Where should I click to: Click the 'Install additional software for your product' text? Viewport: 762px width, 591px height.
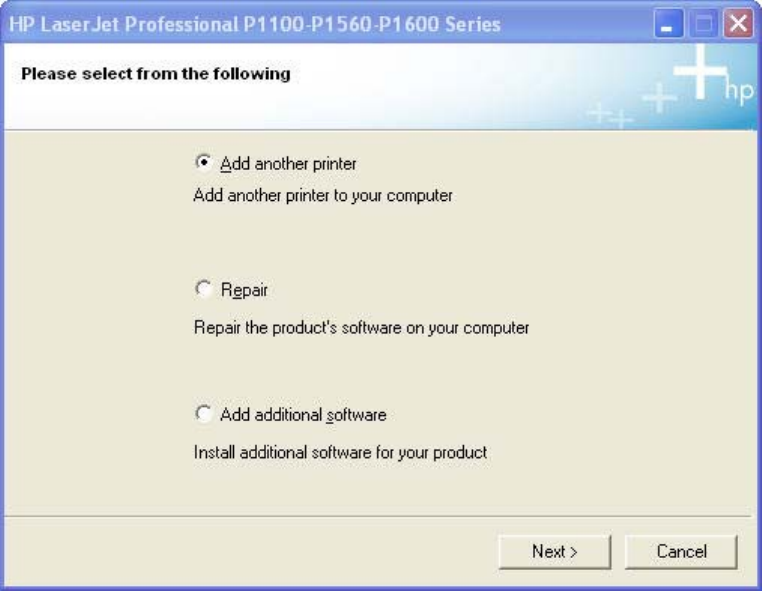click(x=340, y=452)
